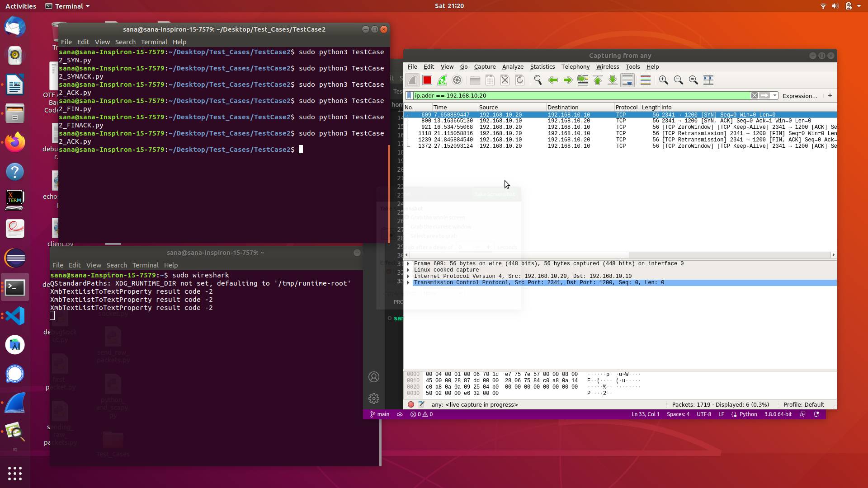868x488 pixels.
Task: Click display filter bookmark icon
Action: [x=409, y=95]
